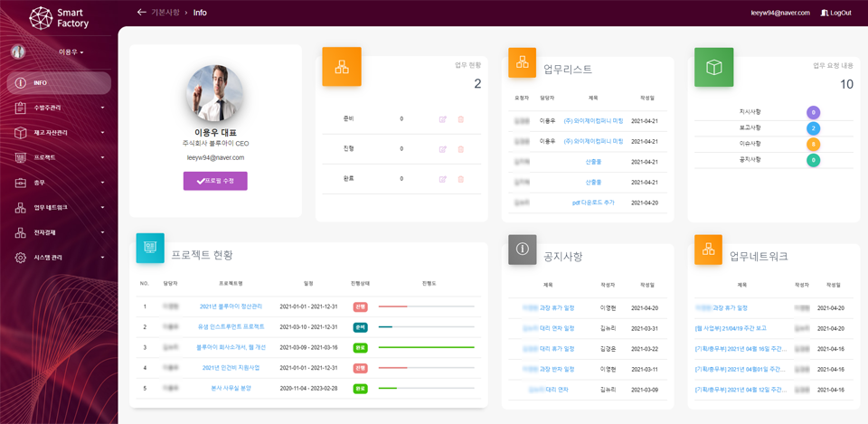868x424 pixels.
Task: Click the green cube icon on 업무 요청 내용 card
Action: click(713, 67)
